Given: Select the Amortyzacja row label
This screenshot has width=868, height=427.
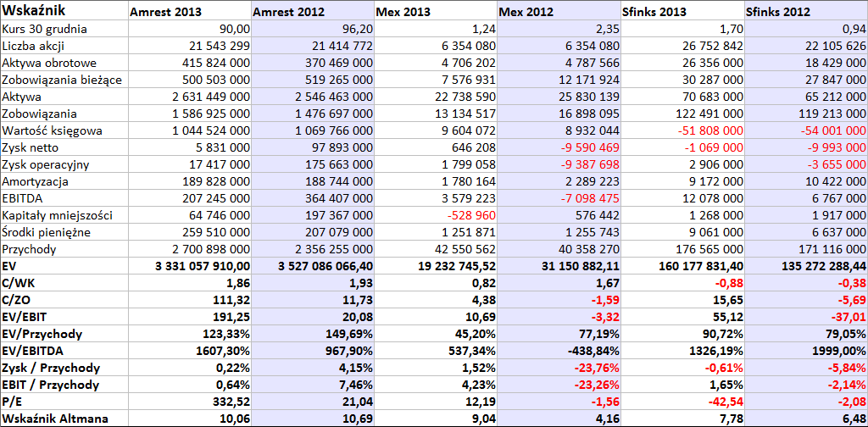Looking at the screenshot, I should point(64,181).
